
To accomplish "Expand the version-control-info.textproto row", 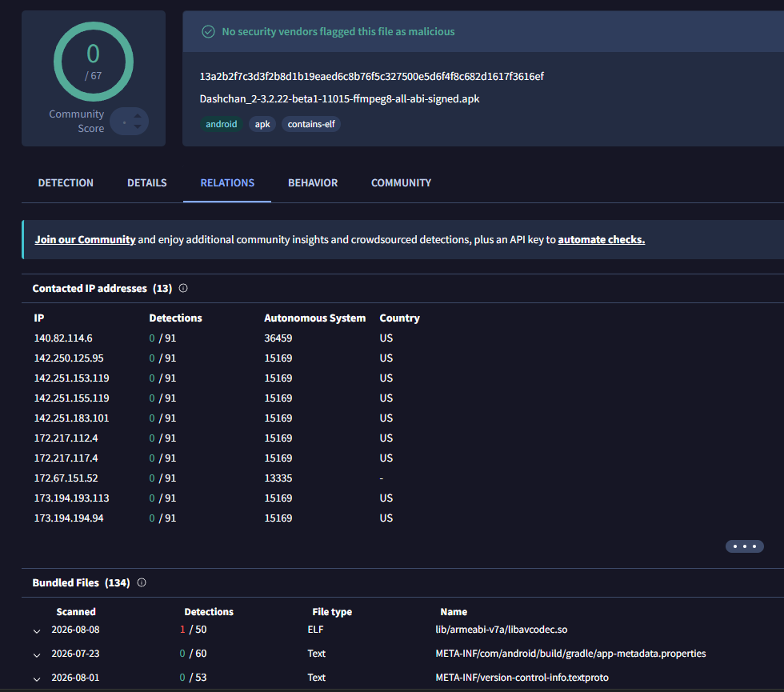I will point(37,679).
